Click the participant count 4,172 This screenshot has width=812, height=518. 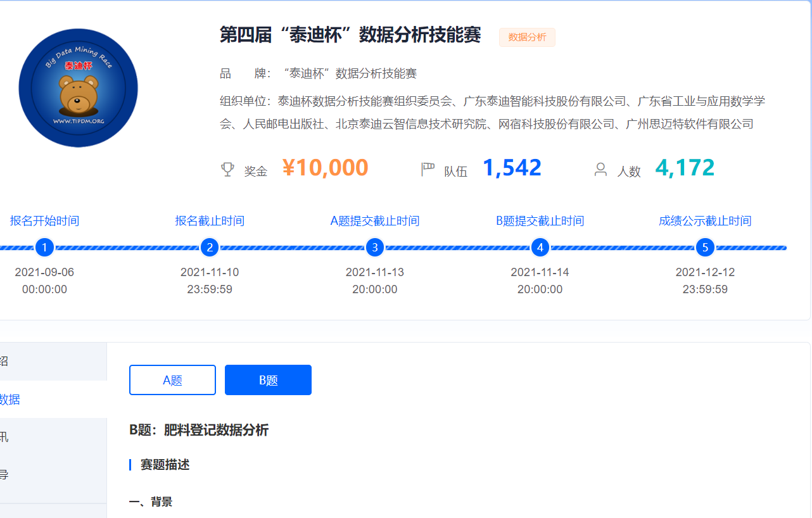pos(685,168)
